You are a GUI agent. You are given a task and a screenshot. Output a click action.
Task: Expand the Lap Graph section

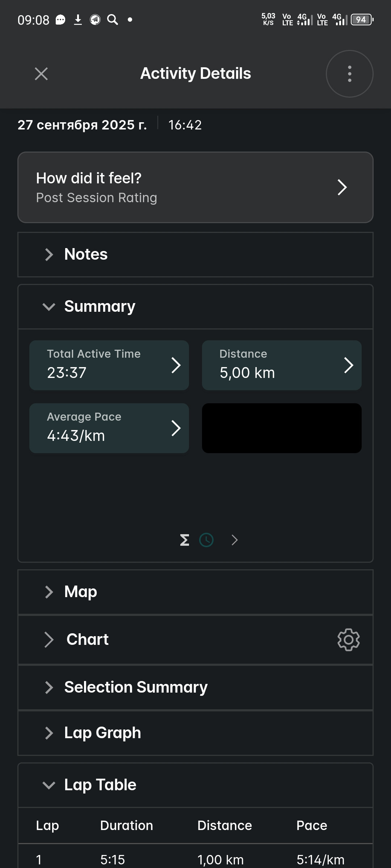(195, 733)
